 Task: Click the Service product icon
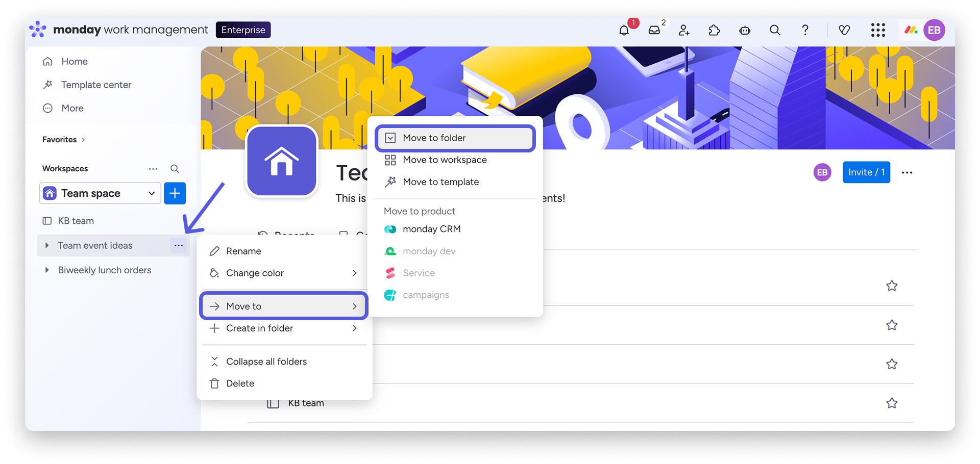(x=390, y=273)
